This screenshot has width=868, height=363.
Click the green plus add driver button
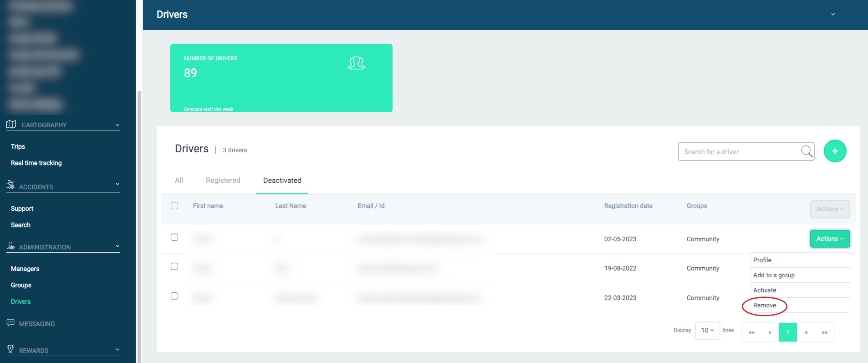835,151
